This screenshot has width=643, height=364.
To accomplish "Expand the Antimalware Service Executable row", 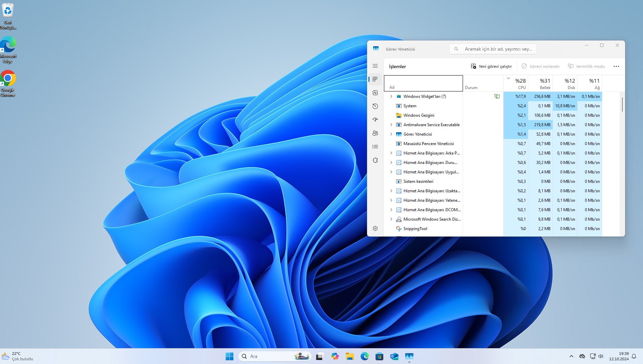I will tap(391, 125).
